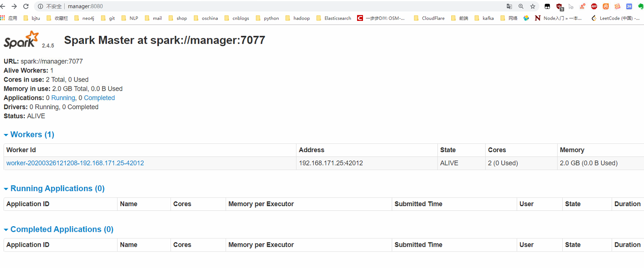Open the CloudFlare bookmark folder
The height and width of the screenshot is (268, 644).
point(429,18)
